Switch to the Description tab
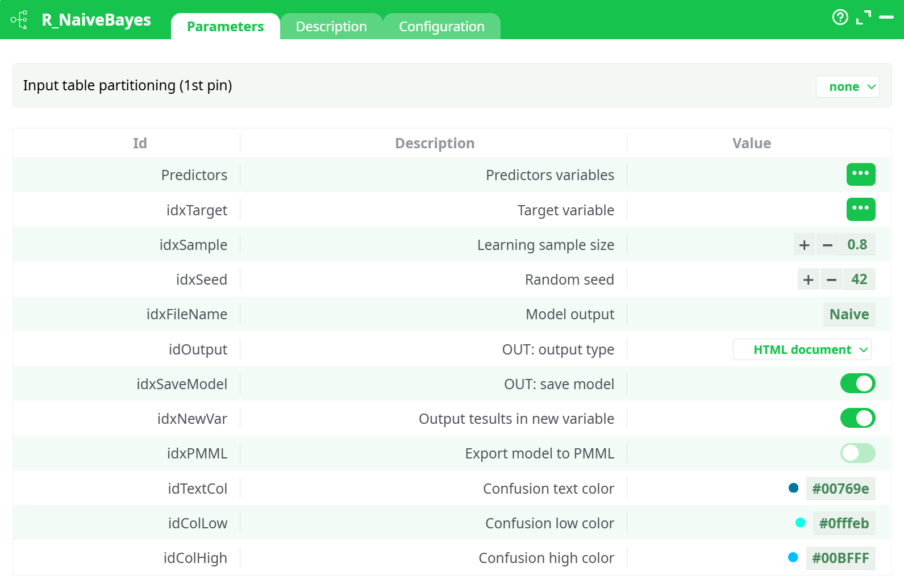 point(331,27)
